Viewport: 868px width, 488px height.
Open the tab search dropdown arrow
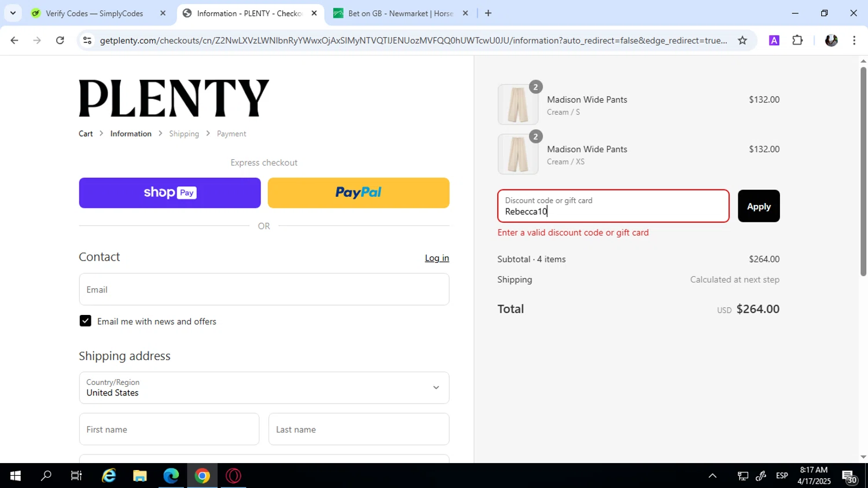tap(13, 13)
